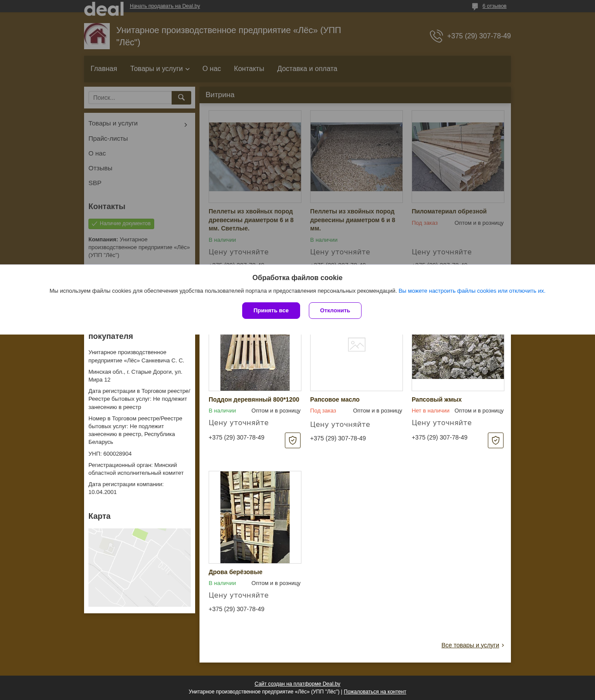Click Пожаловаться на контент link
This screenshot has width=595, height=700.
point(375,692)
